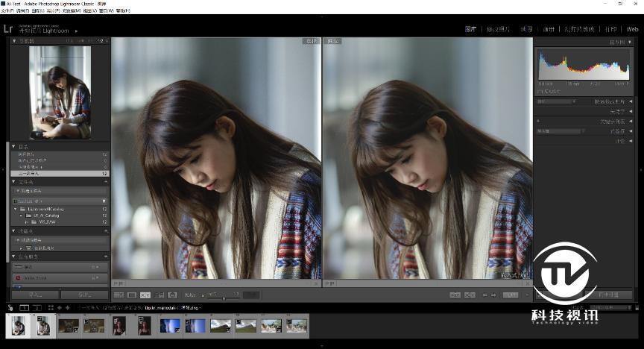The width and height of the screenshot is (644, 349).
Task: Click second window monitor button 2 above filmstrip
Action: (37, 307)
